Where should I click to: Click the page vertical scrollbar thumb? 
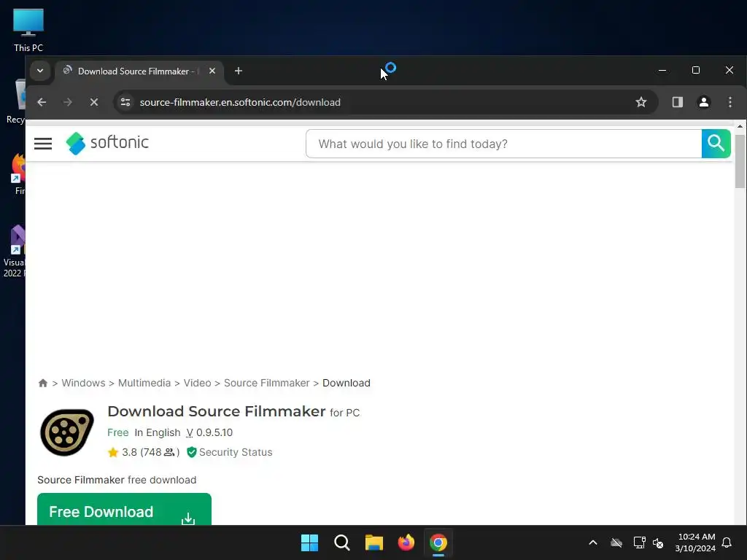pos(740,161)
